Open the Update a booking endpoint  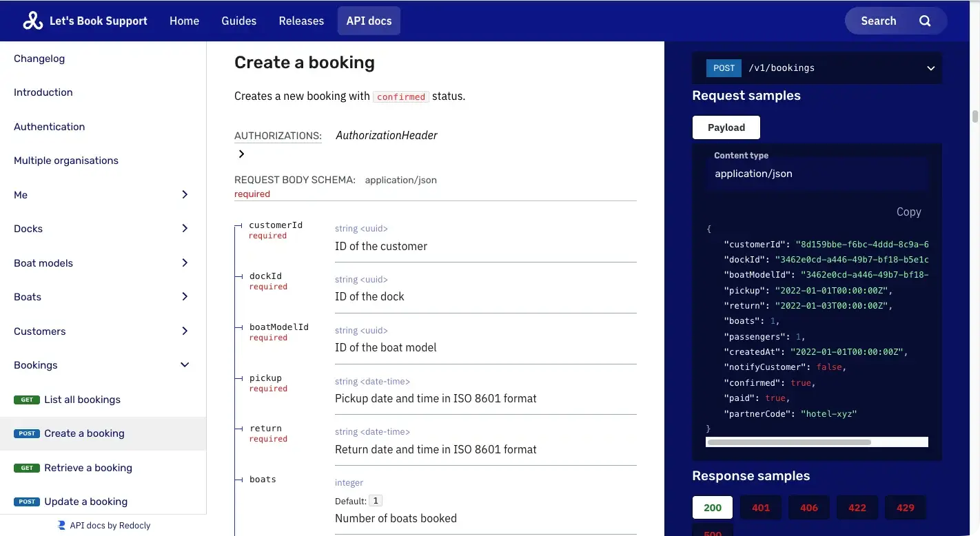coord(103,502)
